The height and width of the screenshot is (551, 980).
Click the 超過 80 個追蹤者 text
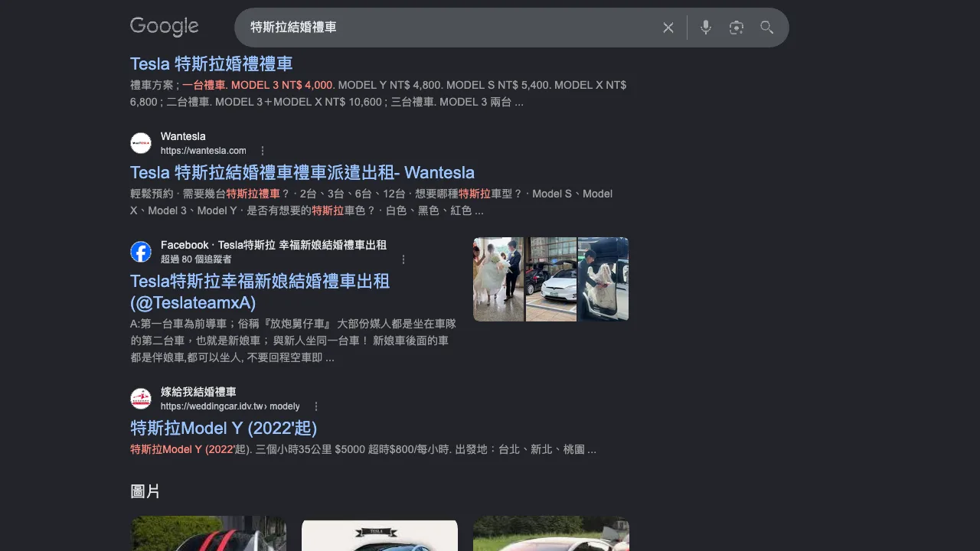[x=196, y=259]
